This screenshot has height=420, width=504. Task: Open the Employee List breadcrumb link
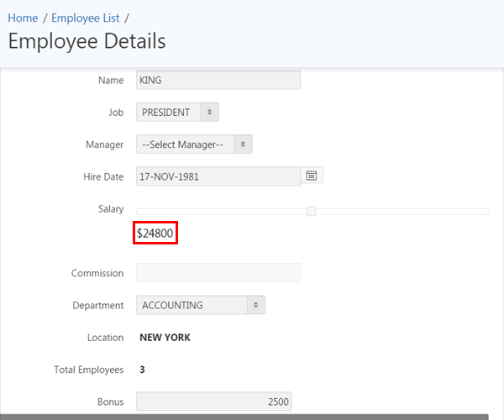tap(85, 18)
